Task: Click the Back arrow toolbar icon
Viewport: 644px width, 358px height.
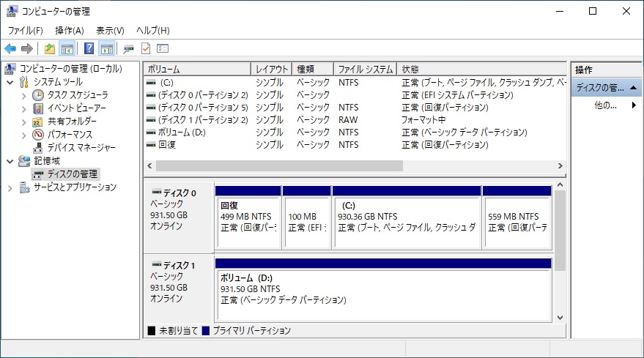Action: tap(10, 49)
